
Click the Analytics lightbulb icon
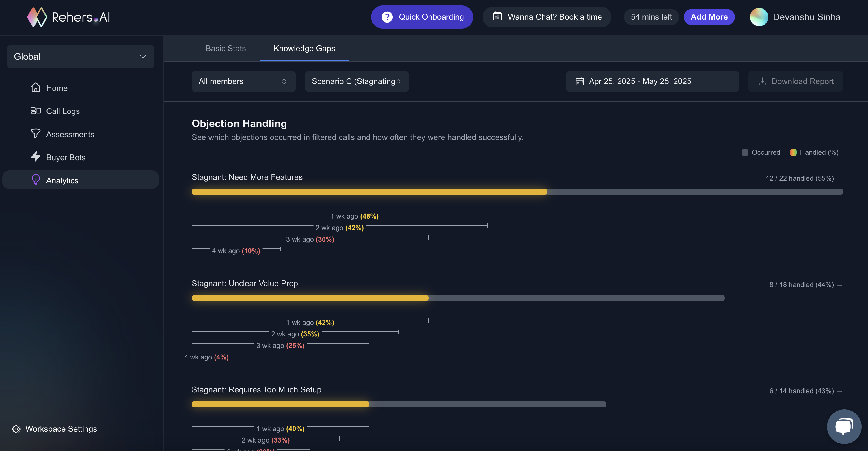[x=36, y=180]
